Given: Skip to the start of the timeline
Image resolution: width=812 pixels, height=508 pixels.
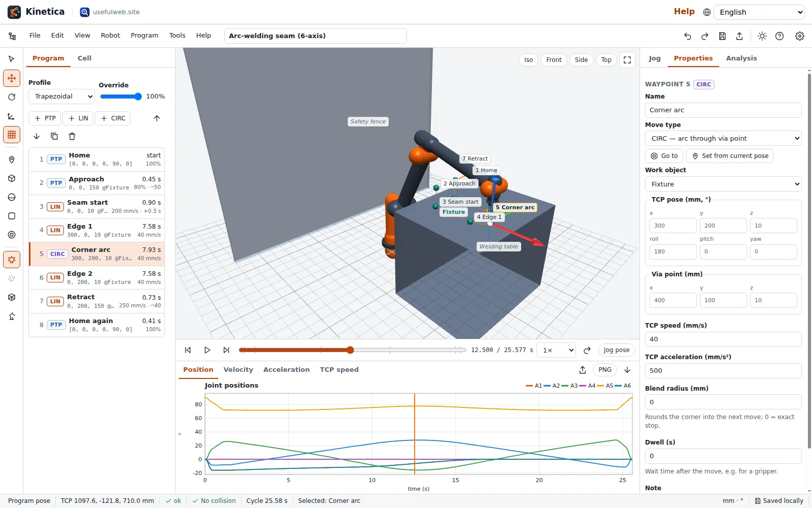Looking at the screenshot, I should click(x=188, y=350).
